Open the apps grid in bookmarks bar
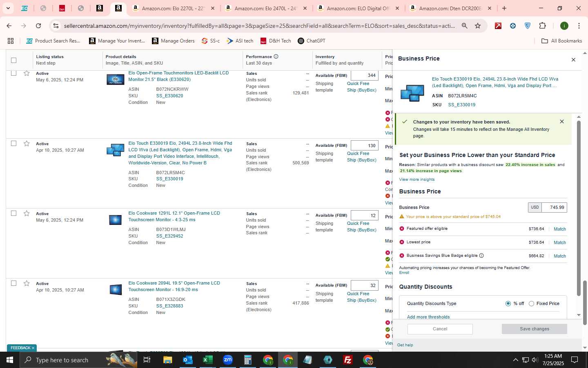 point(11,41)
